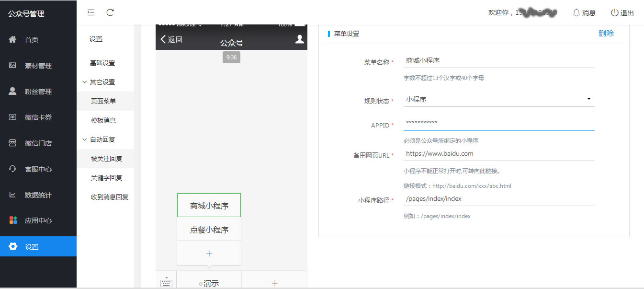The image size is (644, 289).
Task: Click the back arrow 返回 in phone preview
Action: 171,39
